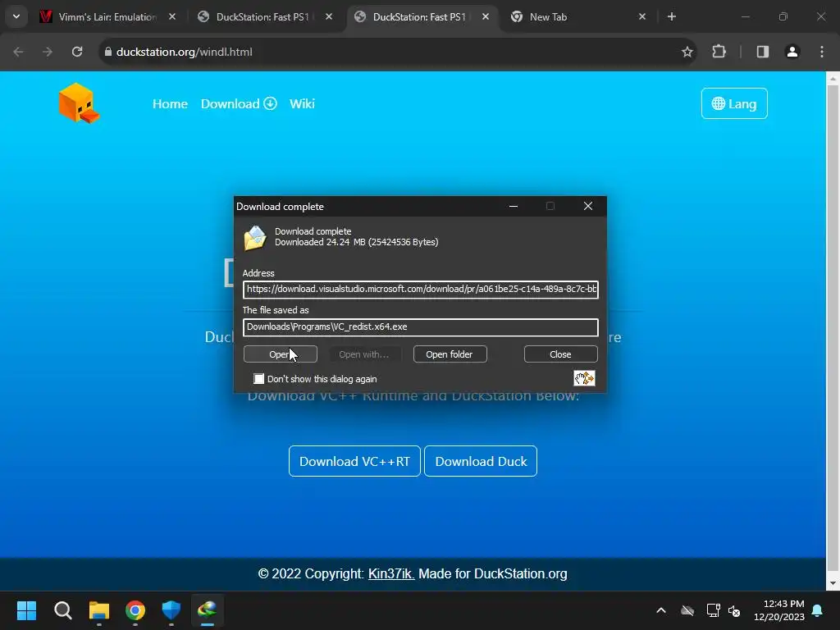Minimize the Download complete dialog
The height and width of the screenshot is (630, 840).
coord(514,206)
